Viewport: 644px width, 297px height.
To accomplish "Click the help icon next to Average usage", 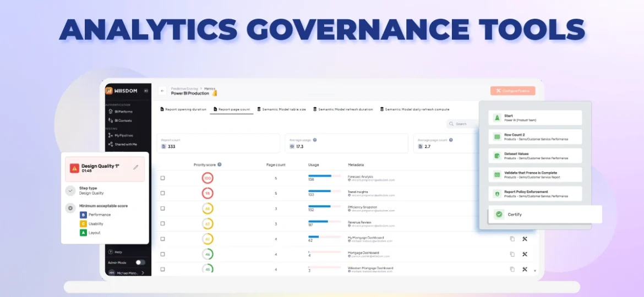I will (315, 140).
